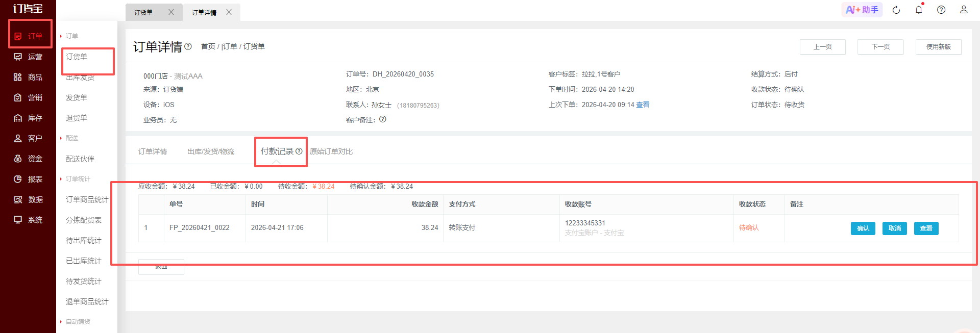The height and width of the screenshot is (333, 980).
Task: Click the 使用新版 button
Action: [x=939, y=47]
